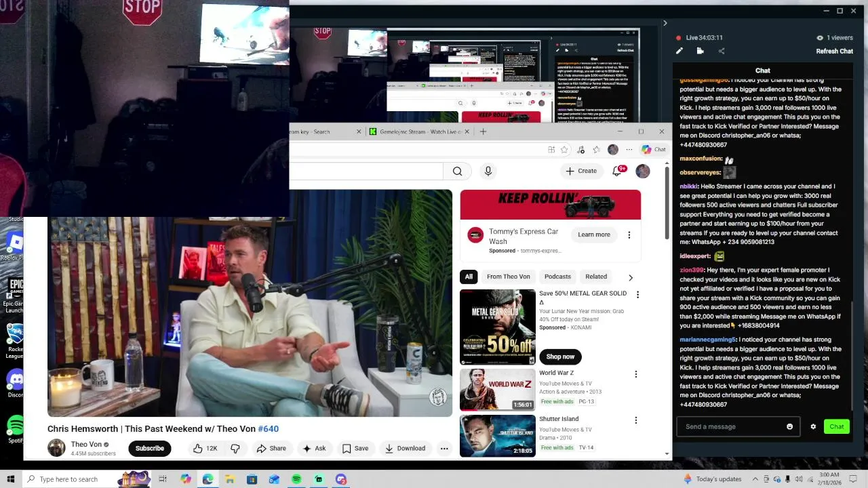
Task: Click the viewers eye count indicator
Action: coord(834,38)
